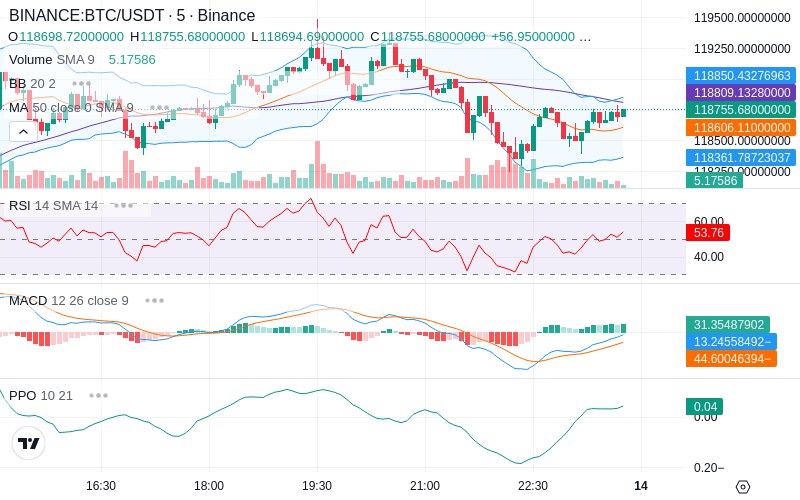The height and width of the screenshot is (500, 800).
Task: Open the TradingView logo link
Action: coord(29,443)
